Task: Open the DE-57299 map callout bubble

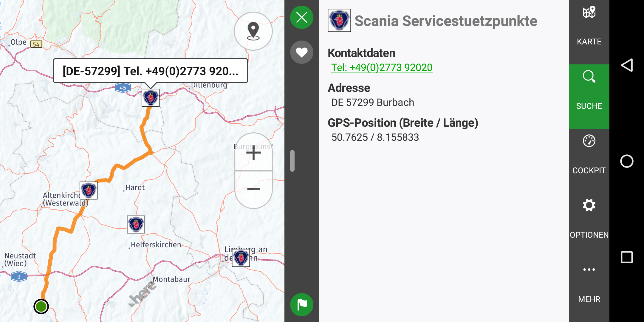Action: coord(150,71)
